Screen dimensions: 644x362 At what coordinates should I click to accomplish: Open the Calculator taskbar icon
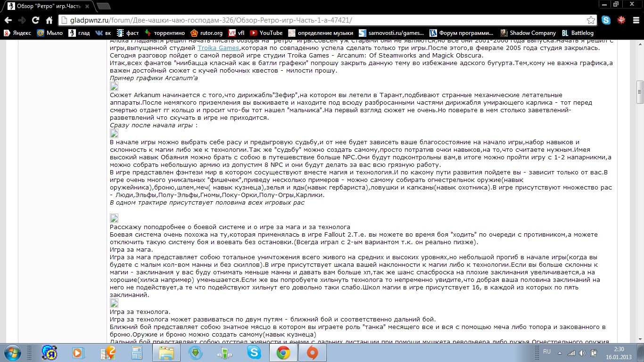tap(137, 353)
